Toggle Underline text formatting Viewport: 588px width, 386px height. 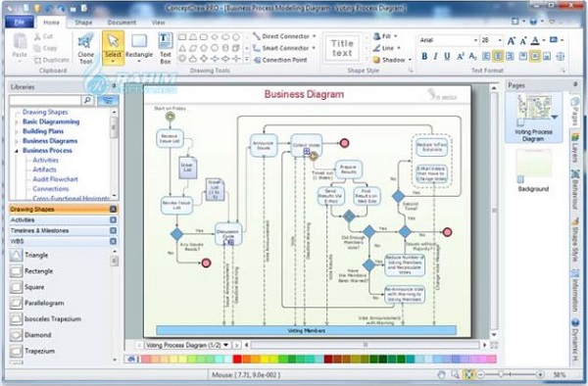(x=447, y=56)
